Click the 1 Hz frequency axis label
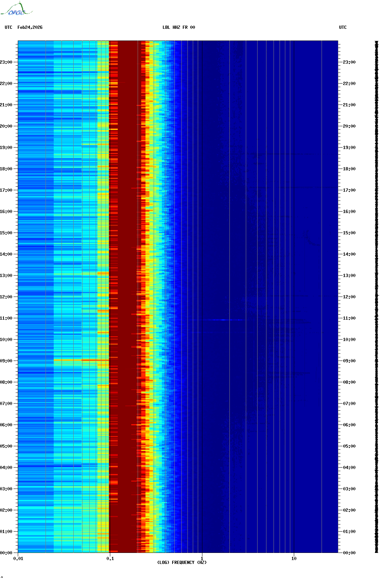The width and height of the screenshot is (392, 581). tap(202, 559)
